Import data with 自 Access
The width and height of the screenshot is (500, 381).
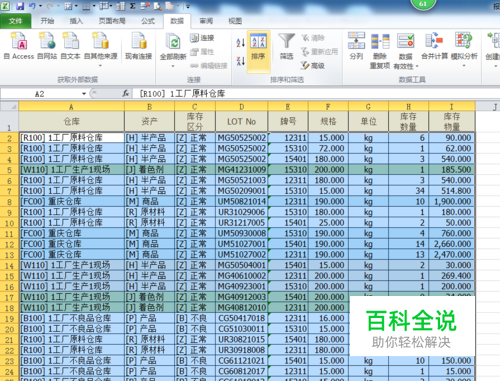point(19,46)
